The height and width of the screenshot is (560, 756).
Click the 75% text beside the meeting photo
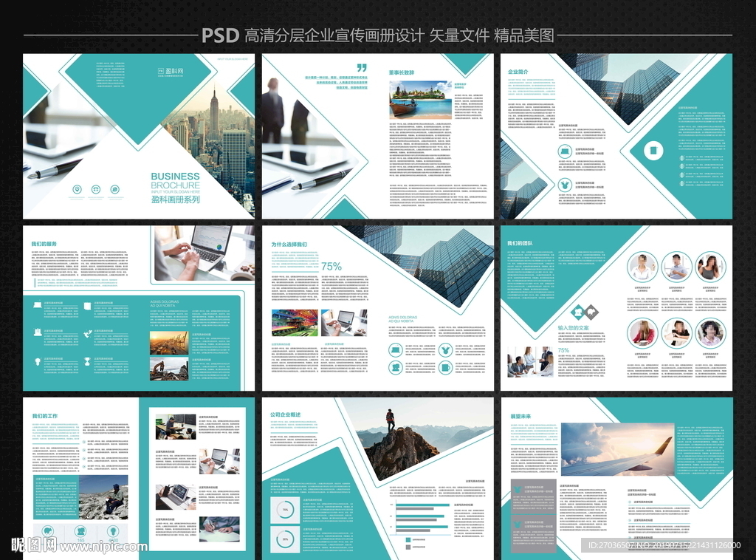[563, 350]
